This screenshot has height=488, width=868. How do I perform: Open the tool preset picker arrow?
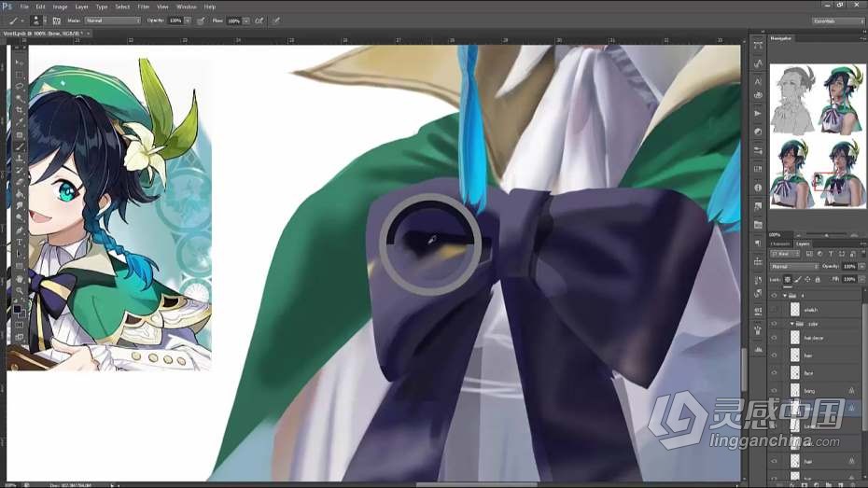pos(22,21)
